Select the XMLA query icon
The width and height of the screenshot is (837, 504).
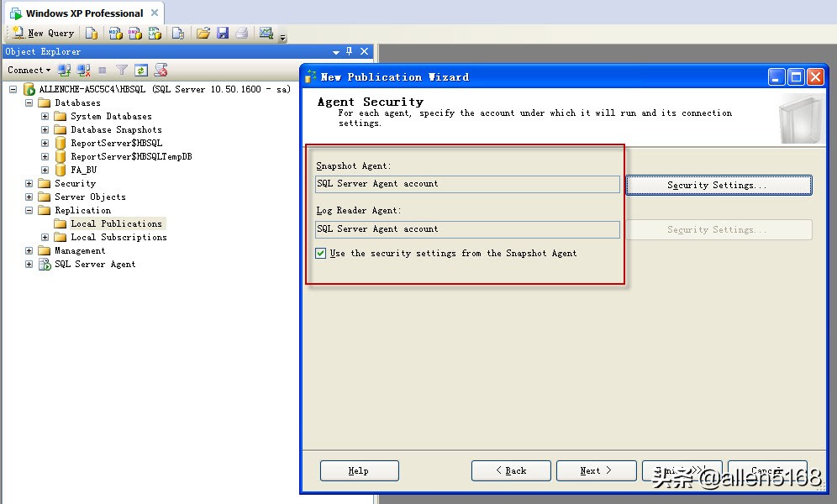click(155, 33)
